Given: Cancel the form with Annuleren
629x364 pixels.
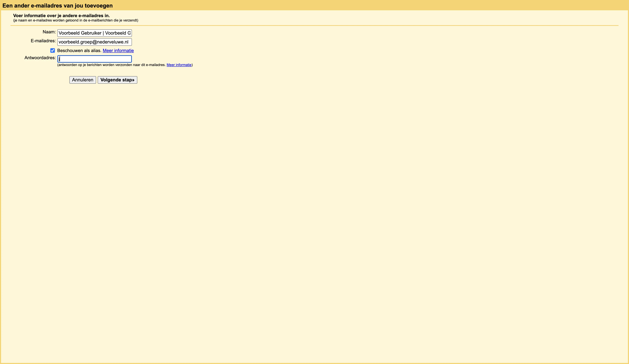Looking at the screenshot, I should [82, 80].
